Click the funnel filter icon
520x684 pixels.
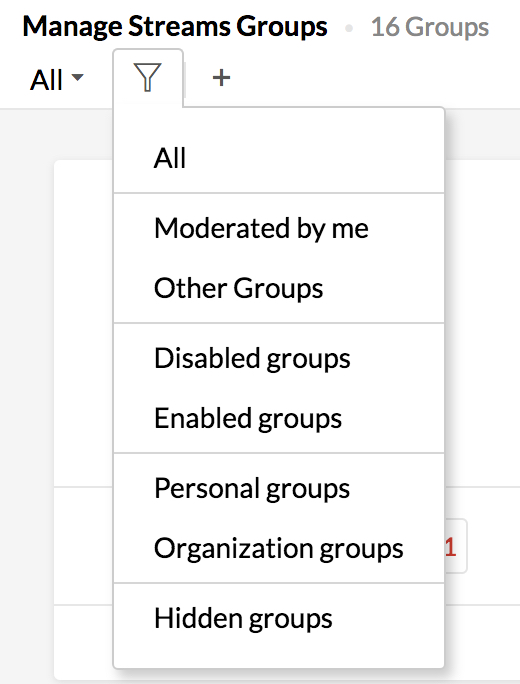coord(147,78)
